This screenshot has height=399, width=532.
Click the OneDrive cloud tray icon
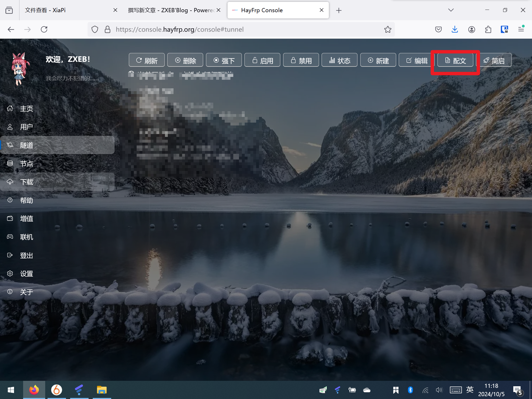tap(367, 390)
